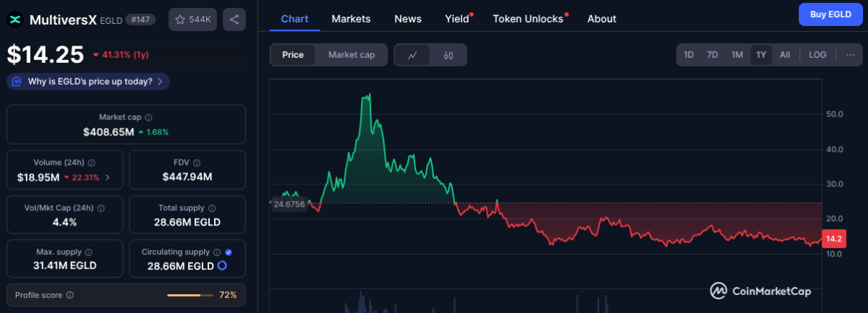Toggle chart to Market cap view
This screenshot has width=868, height=313.
click(351, 55)
